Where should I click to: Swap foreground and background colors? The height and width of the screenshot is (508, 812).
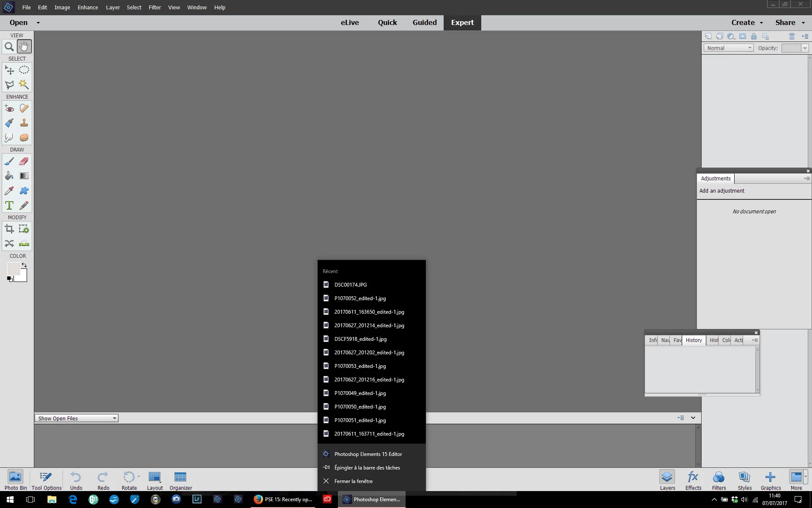click(25, 265)
